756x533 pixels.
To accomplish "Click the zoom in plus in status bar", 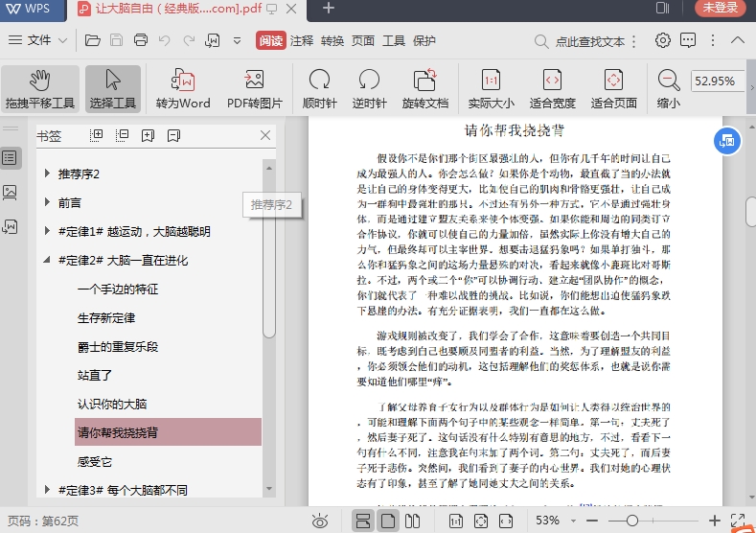I will [715, 521].
